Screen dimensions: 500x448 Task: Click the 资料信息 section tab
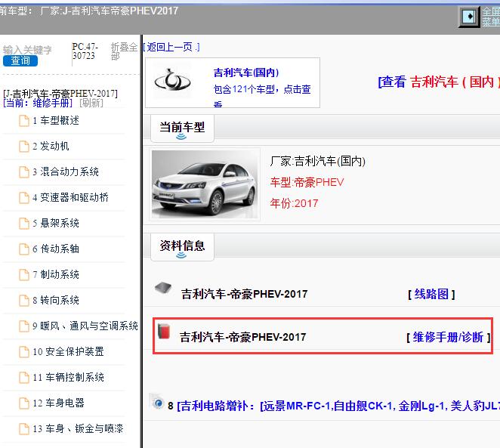coord(182,247)
